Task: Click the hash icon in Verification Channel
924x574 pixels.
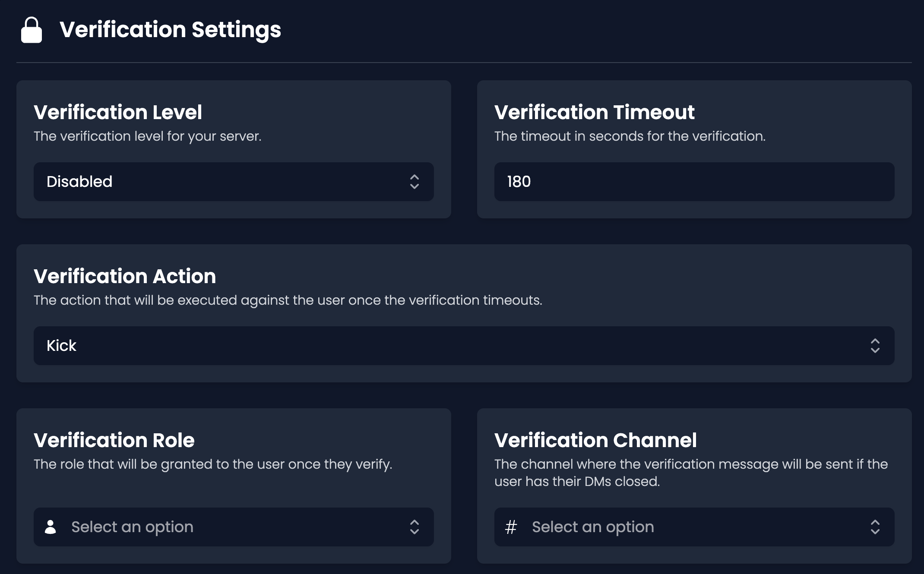Action: click(x=511, y=527)
